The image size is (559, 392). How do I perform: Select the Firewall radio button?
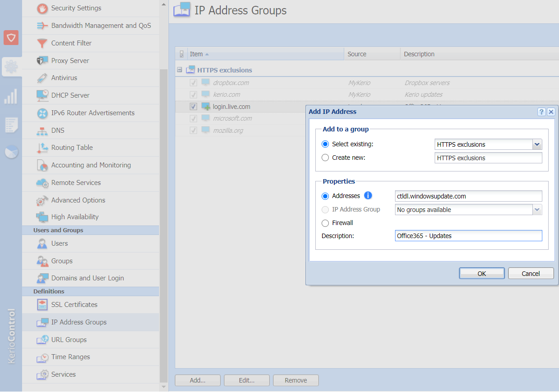click(325, 223)
